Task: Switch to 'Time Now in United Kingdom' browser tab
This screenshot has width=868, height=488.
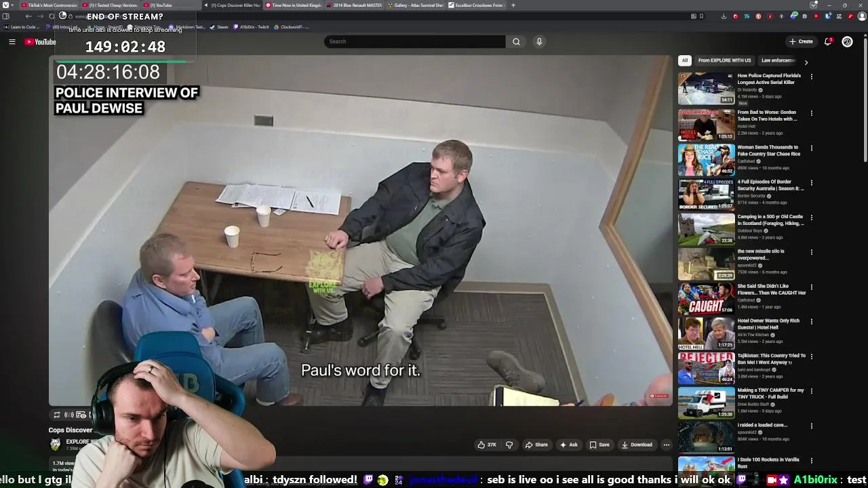Action: tap(292, 5)
